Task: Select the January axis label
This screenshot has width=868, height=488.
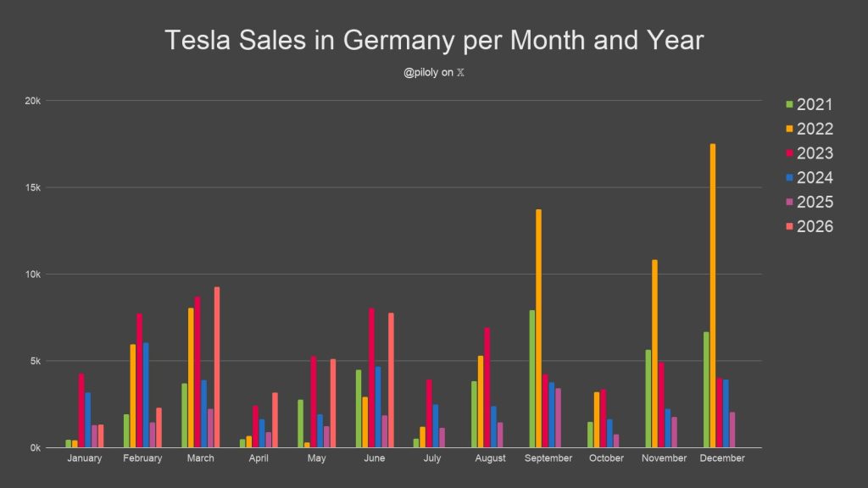Action: (x=85, y=458)
